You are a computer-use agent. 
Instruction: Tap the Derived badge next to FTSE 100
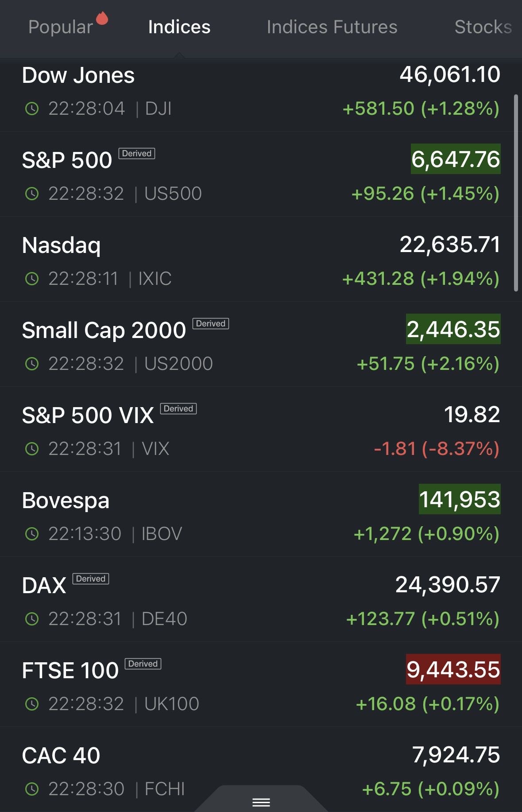[143, 664]
